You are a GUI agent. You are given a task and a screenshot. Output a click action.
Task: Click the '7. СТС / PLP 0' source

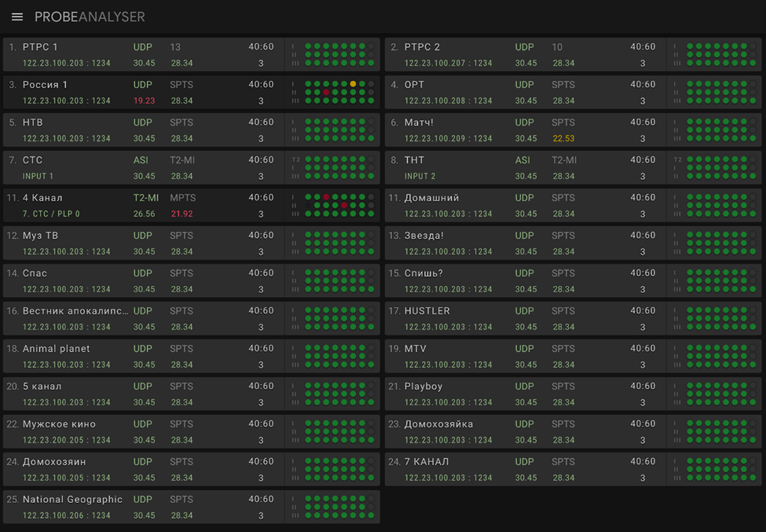click(x=51, y=213)
